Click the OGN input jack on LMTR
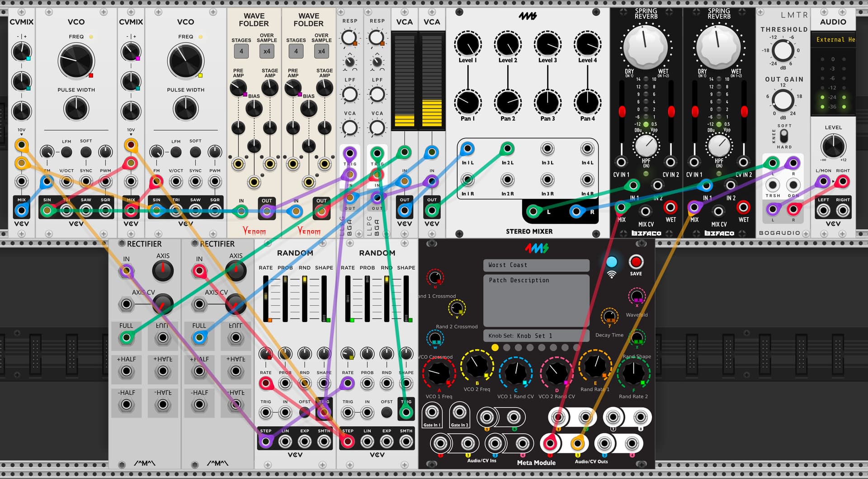The height and width of the screenshot is (479, 868). tap(793, 185)
